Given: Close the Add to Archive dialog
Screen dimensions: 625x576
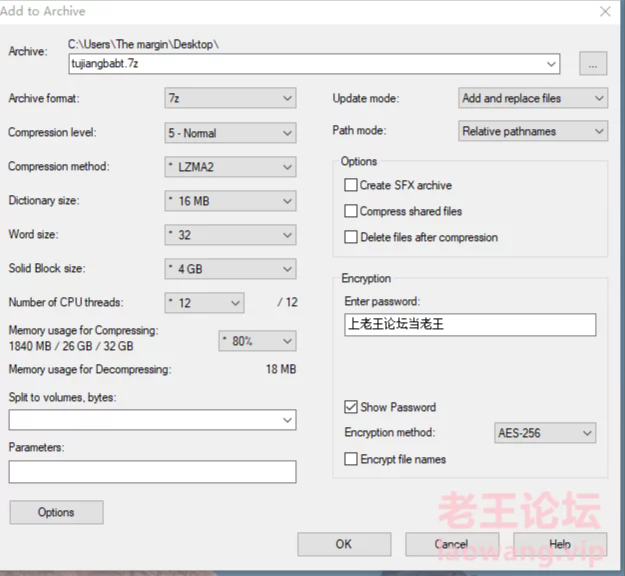Looking at the screenshot, I should tap(605, 11).
